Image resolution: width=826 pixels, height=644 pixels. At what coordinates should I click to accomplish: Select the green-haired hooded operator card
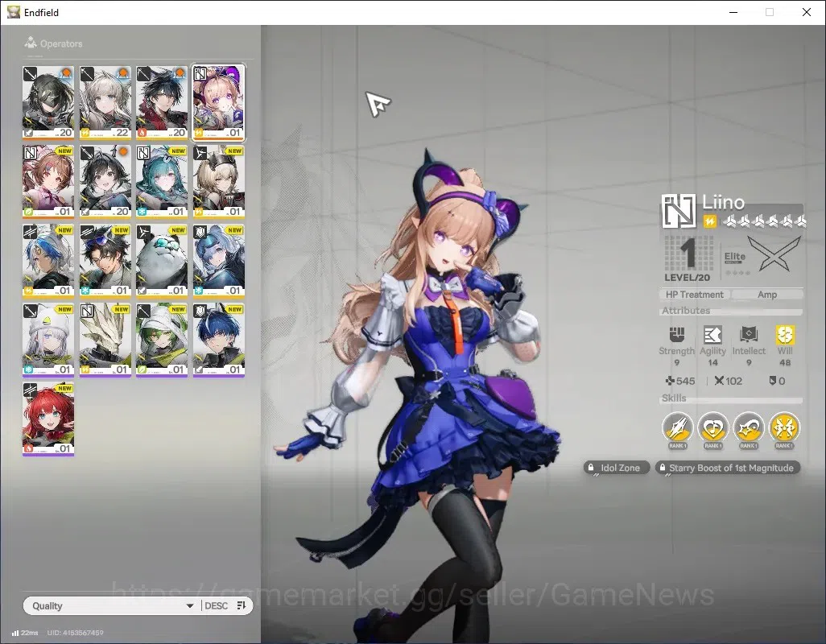162,339
